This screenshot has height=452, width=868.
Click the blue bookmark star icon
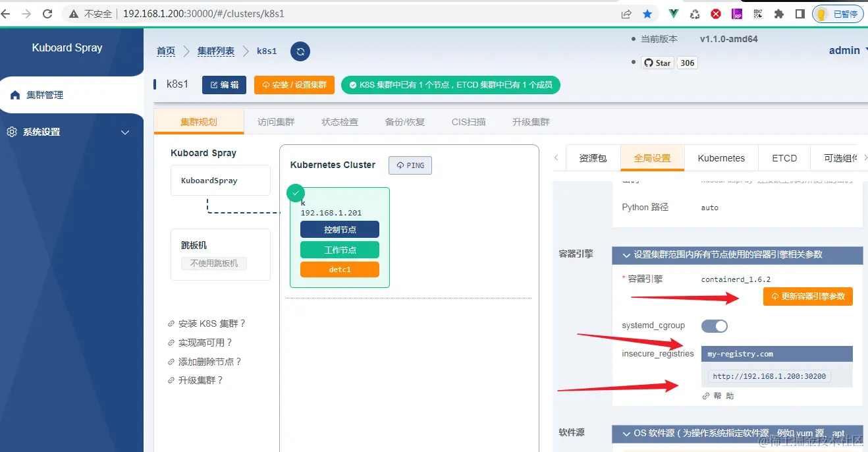pyautogui.click(x=647, y=13)
